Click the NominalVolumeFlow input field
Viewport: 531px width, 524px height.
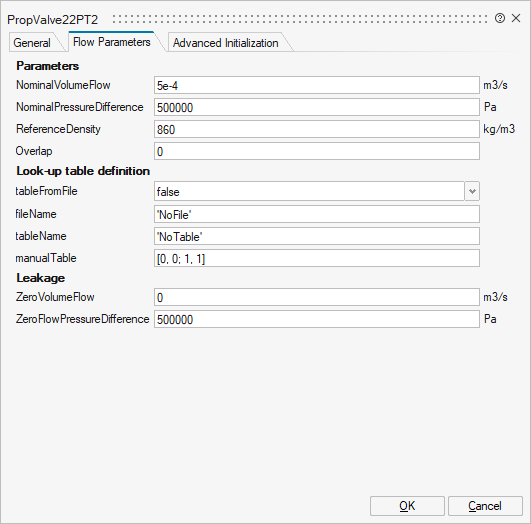click(x=317, y=85)
